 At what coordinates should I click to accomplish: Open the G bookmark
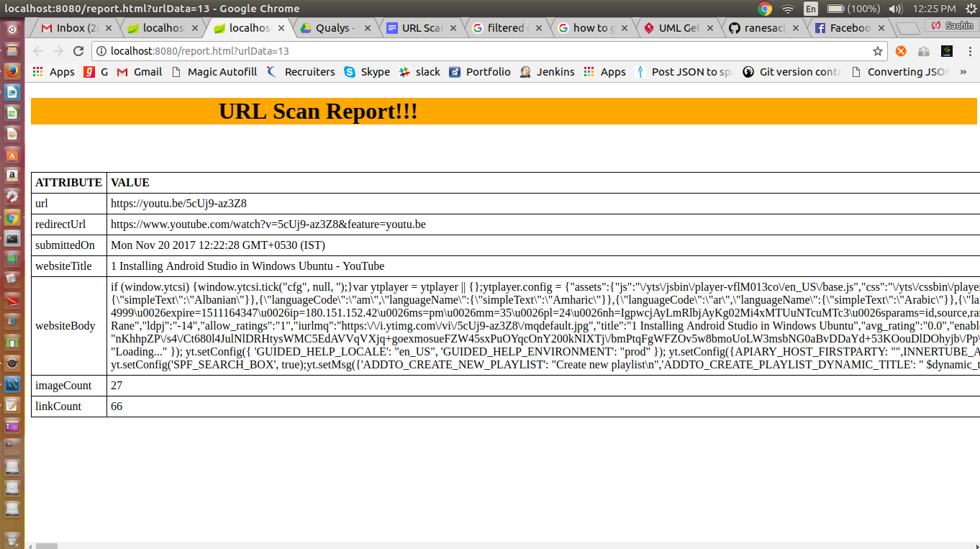point(96,72)
